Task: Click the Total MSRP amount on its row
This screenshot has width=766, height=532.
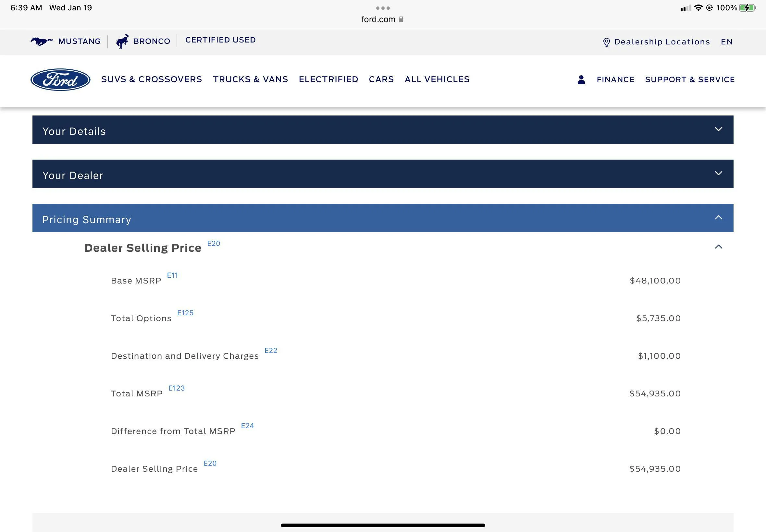Action: coord(655,394)
